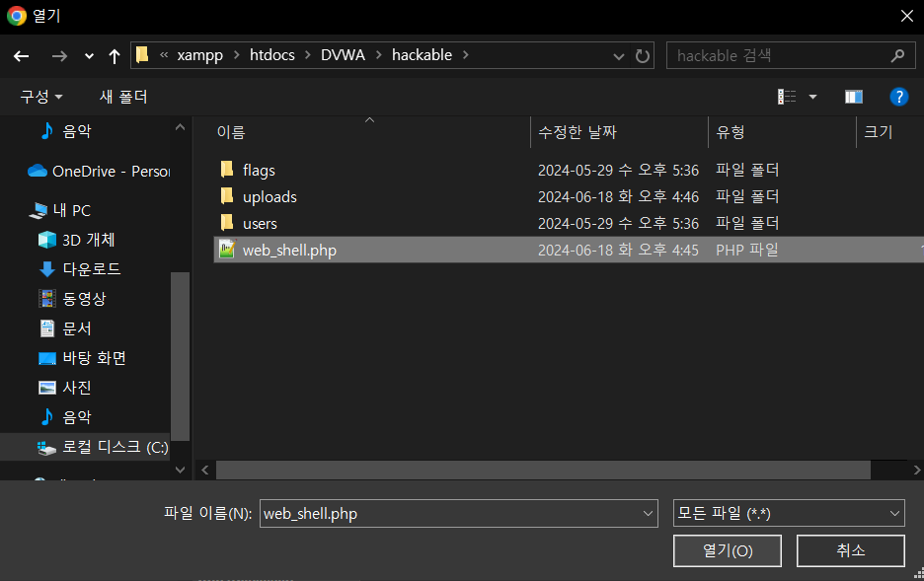Click the hackable breadcrumb segment
Viewport: 924px width, 581px height.
tap(422, 54)
